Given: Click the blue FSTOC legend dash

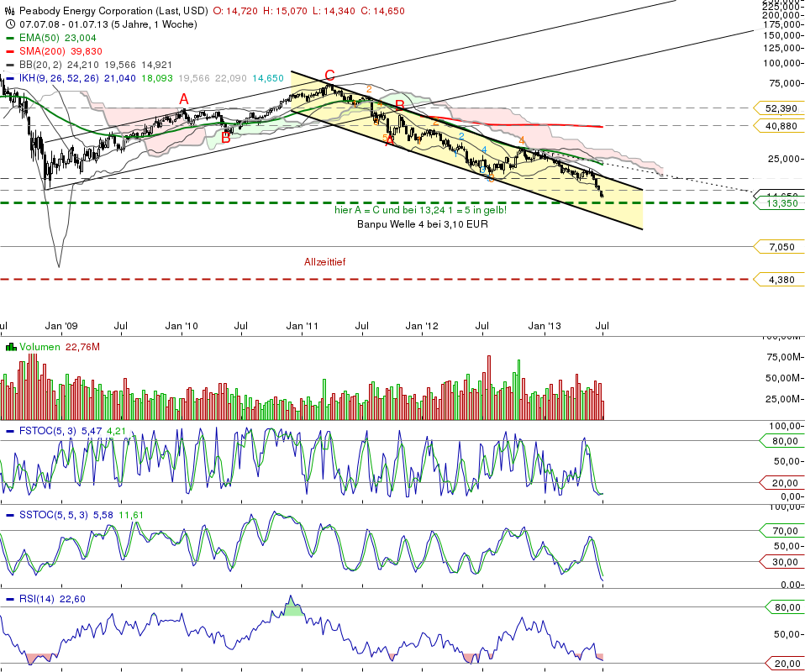Looking at the screenshot, I should point(10,431).
